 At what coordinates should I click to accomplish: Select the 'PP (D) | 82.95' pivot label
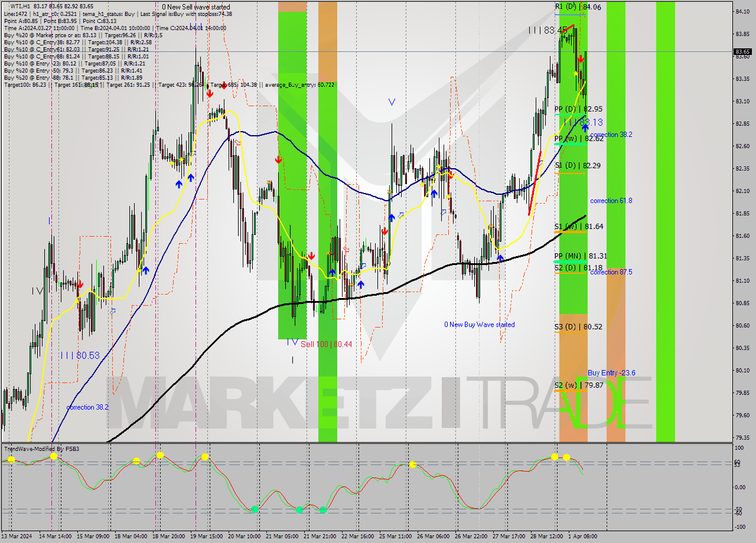pyautogui.click(x=578, y=109)
